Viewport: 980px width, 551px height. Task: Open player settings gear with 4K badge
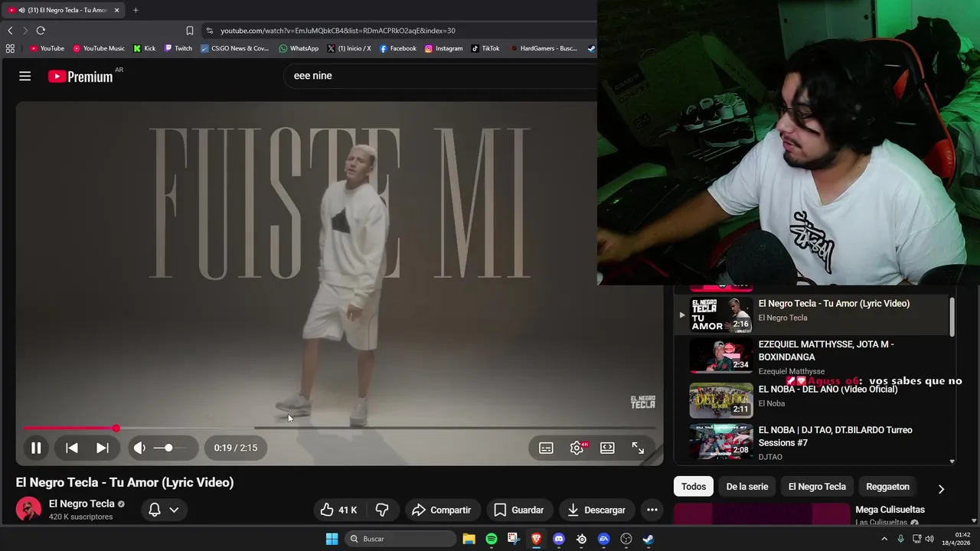pyautogui.click(x=577, y=448)
